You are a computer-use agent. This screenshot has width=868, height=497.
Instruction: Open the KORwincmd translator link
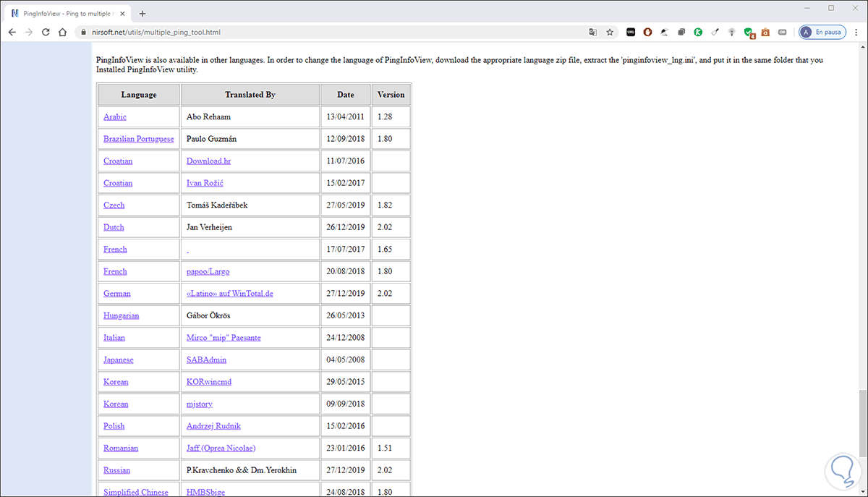[209, 382]
